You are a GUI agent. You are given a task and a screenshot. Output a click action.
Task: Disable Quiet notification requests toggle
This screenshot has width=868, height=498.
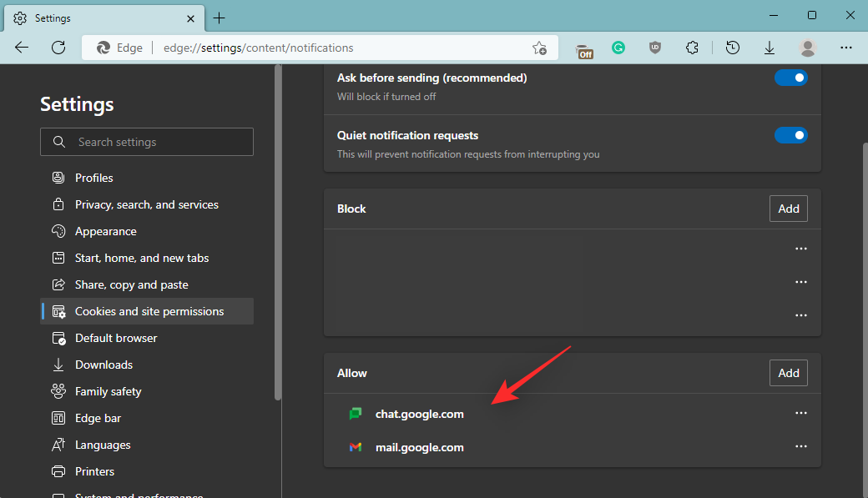tap(790, 135)
